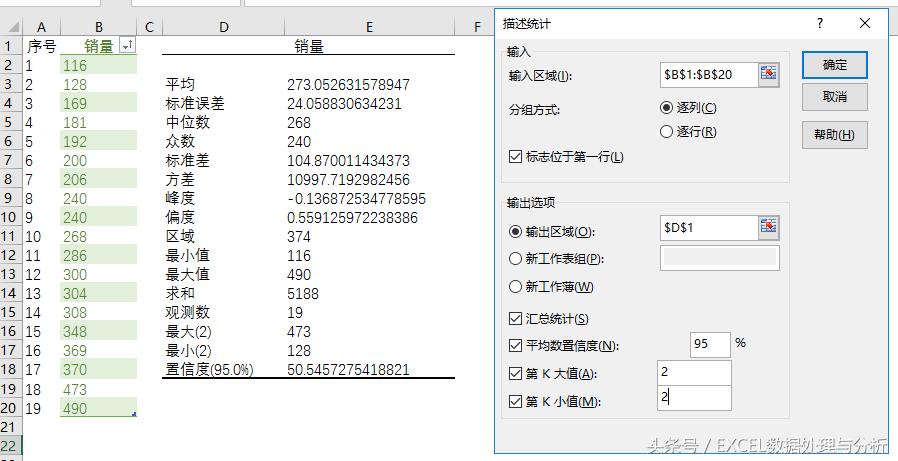Open help question mark in dialog title
Image resolution: width=898 pixels, height=461 pixels.
[x=820, y=23]
